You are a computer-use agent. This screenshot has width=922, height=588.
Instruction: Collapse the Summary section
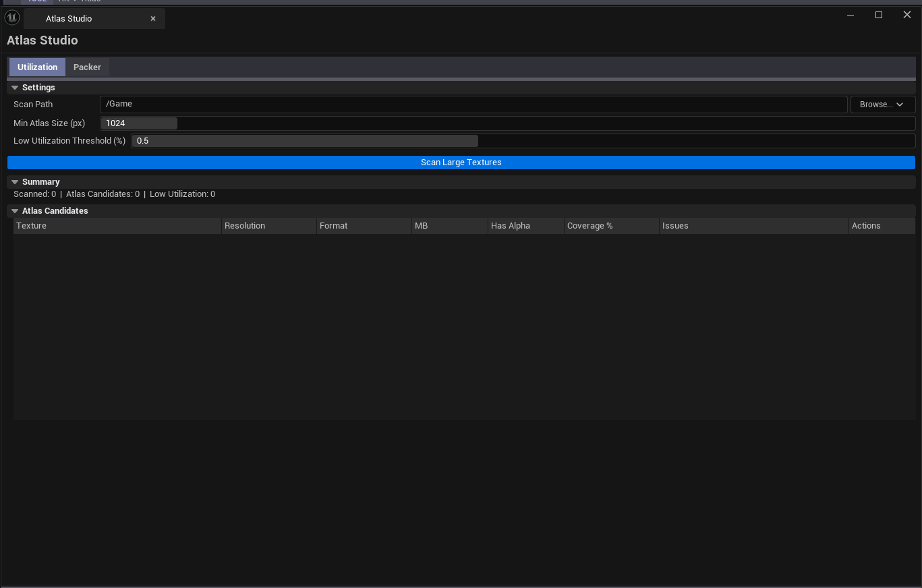(x=15, y=182)
